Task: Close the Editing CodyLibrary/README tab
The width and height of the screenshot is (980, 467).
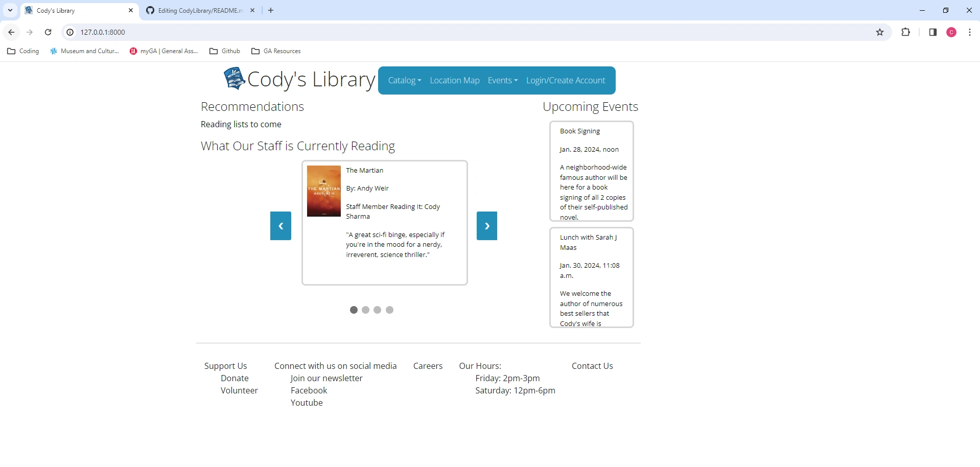Action: (252, 10)
